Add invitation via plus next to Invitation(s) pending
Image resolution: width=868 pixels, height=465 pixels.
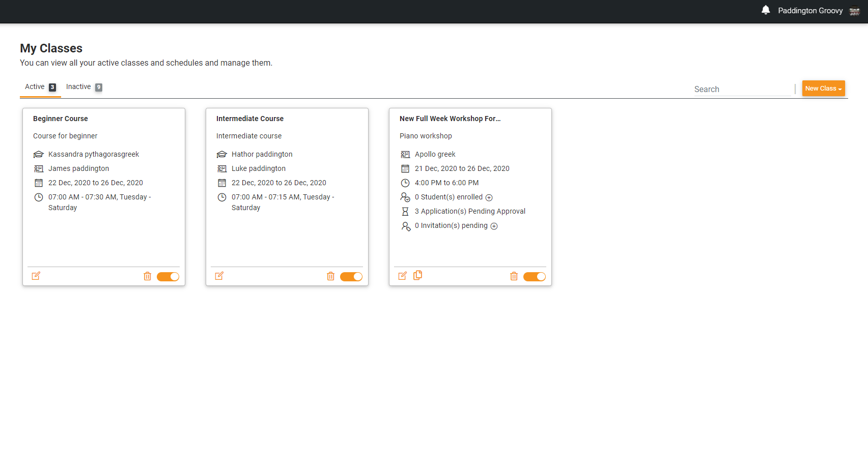494,226
